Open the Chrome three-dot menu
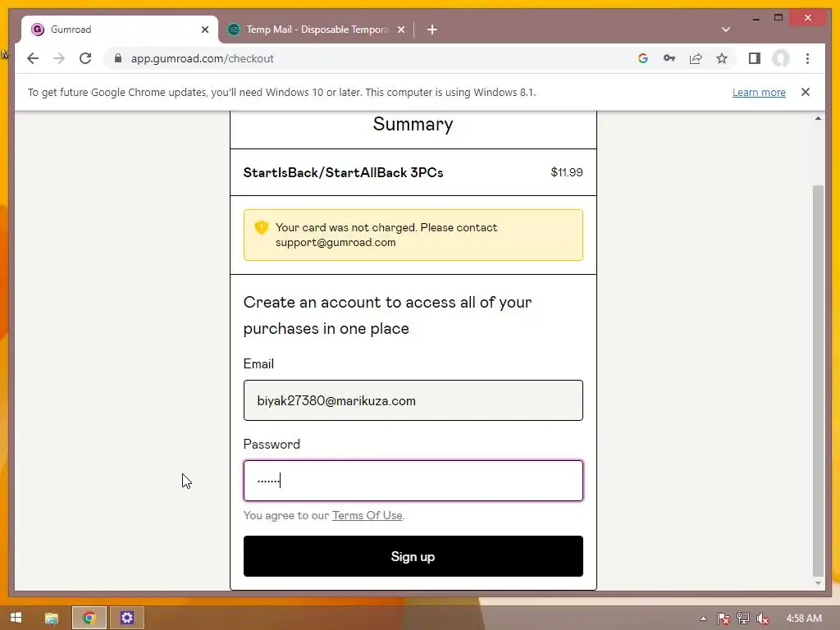Screen dimensions: 840x630 tap(807, 58)
